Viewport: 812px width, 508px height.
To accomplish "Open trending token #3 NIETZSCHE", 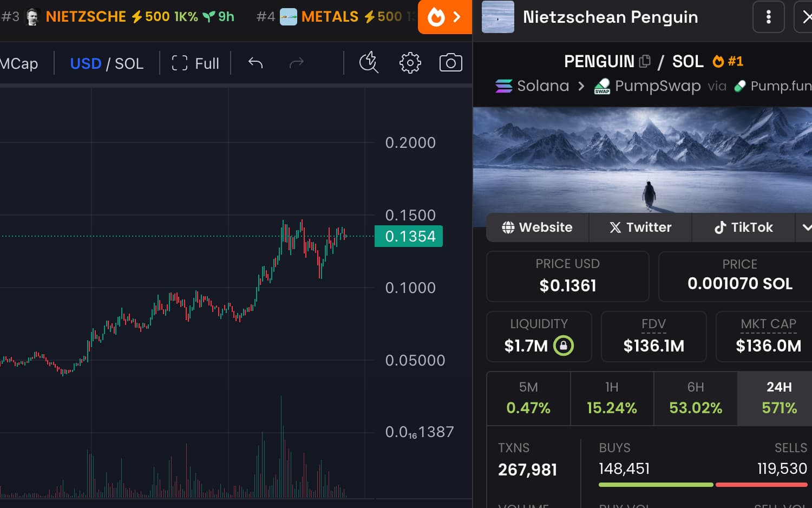I will [86, 17].
